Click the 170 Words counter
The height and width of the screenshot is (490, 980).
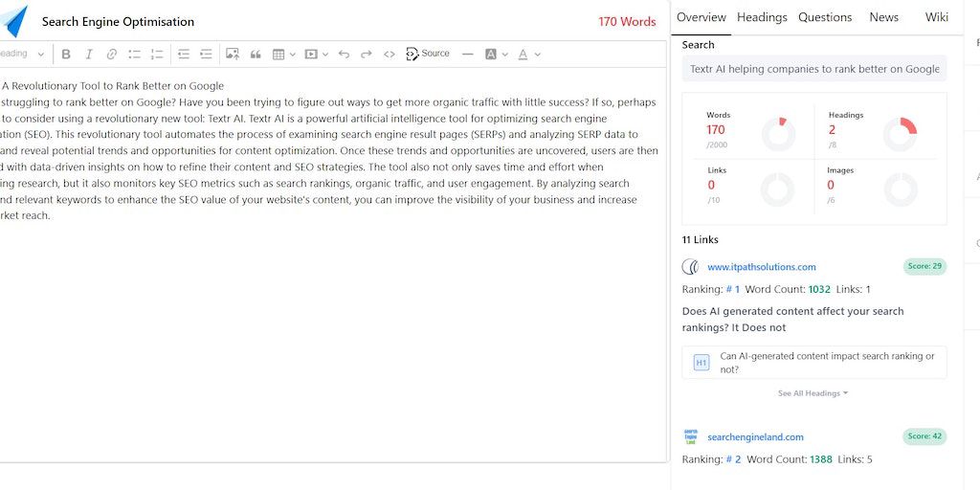click(627, 22)
